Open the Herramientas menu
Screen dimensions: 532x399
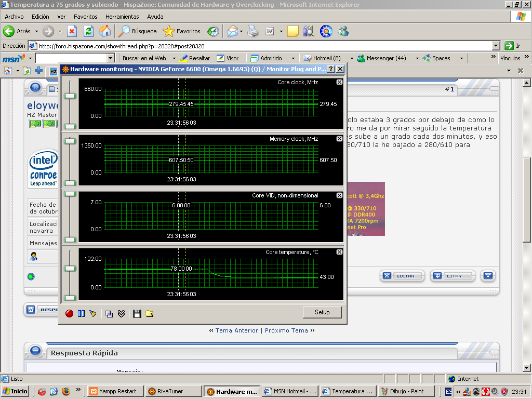point(122,17)
